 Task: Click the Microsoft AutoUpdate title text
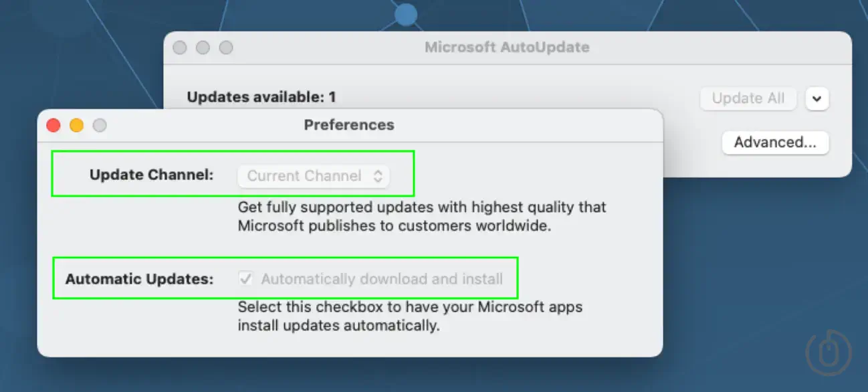tap(507, 47)
